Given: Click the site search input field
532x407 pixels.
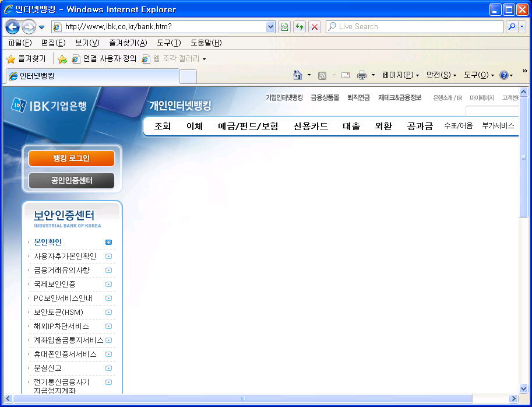Looking at the screenshot, I should (x=492, y=111).
